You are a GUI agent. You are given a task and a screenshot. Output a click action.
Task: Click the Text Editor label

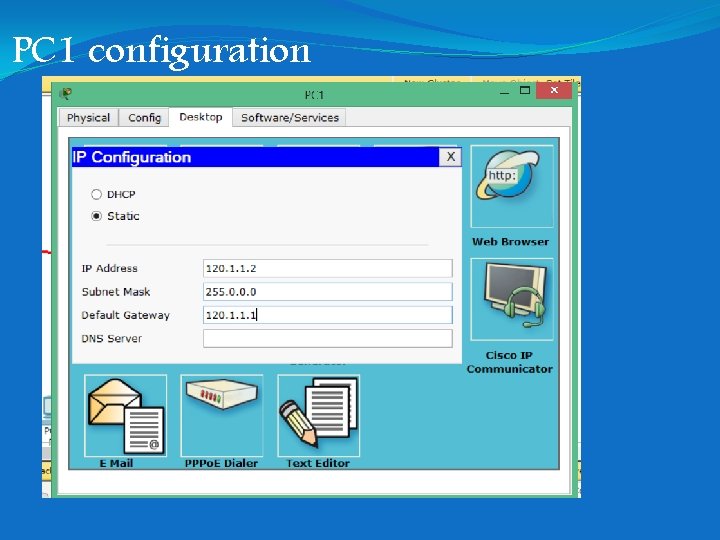click(318, 463)
